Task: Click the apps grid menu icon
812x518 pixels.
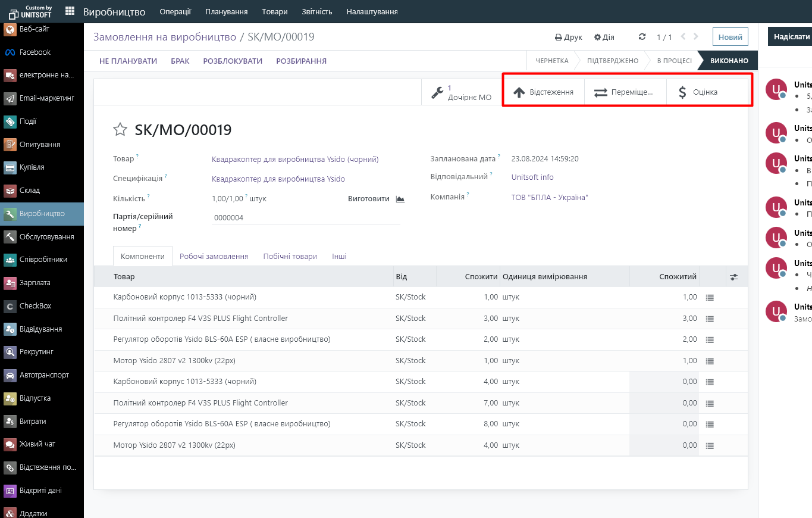Action: 70,11
